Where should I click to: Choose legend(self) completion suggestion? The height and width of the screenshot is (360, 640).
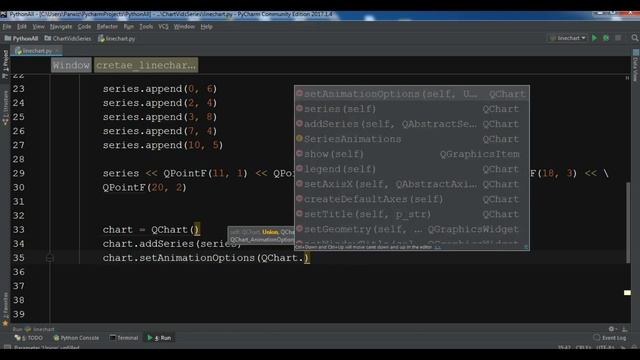[412, 169]
